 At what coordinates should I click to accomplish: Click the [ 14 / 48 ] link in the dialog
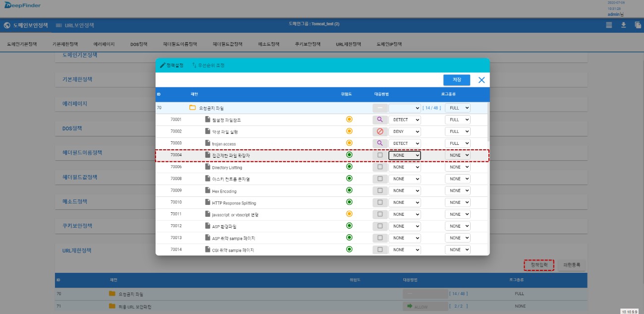[431, 108]
